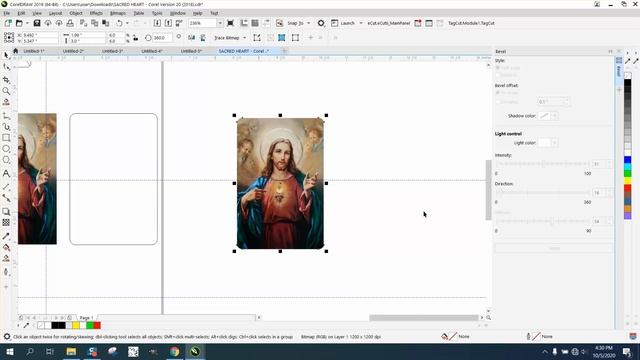Click document palette eyedropper icon
Image resolution: width=640 pixels, height=360 pixels.
click(x=27, y=325)
